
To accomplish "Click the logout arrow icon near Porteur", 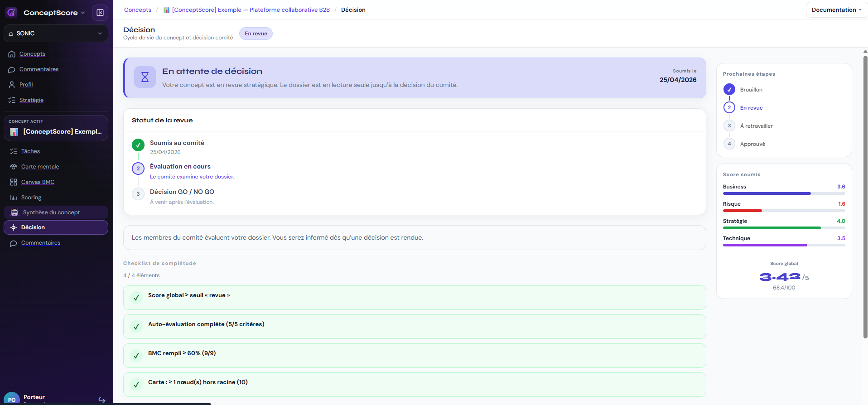I will 102,400.
